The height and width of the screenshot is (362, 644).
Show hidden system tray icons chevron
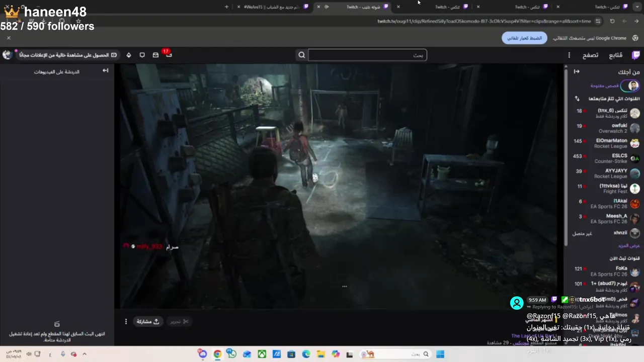84,354
